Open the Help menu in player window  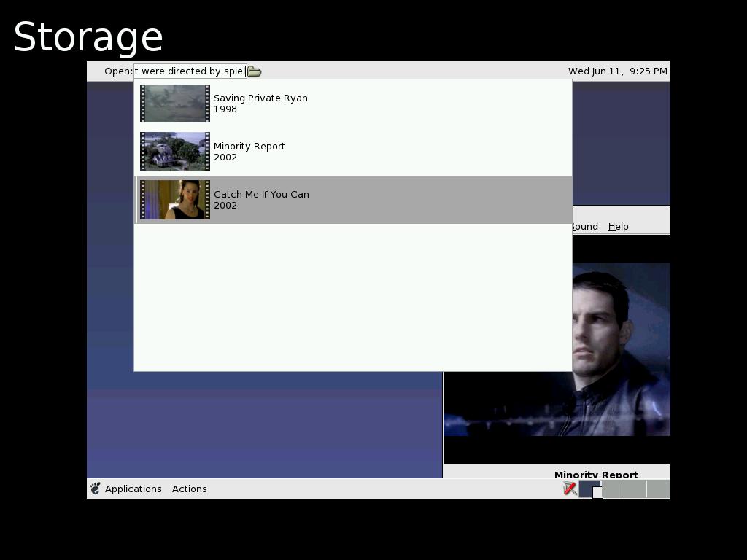tap(618, 227)
